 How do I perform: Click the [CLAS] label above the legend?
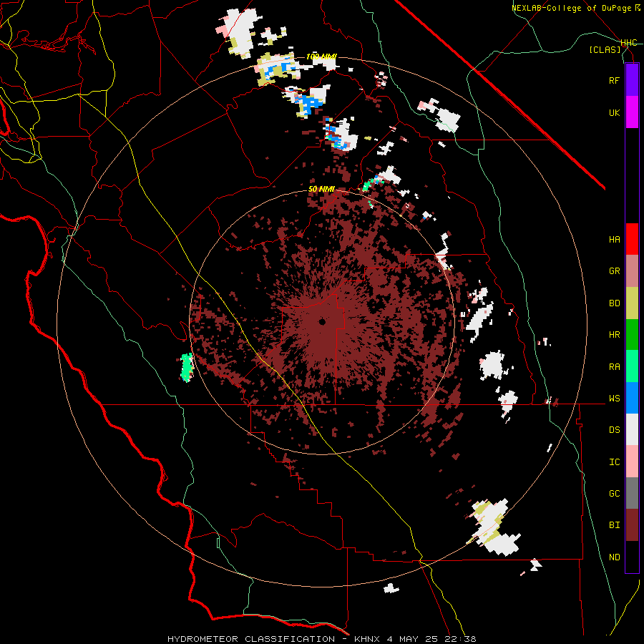point(605,49)
